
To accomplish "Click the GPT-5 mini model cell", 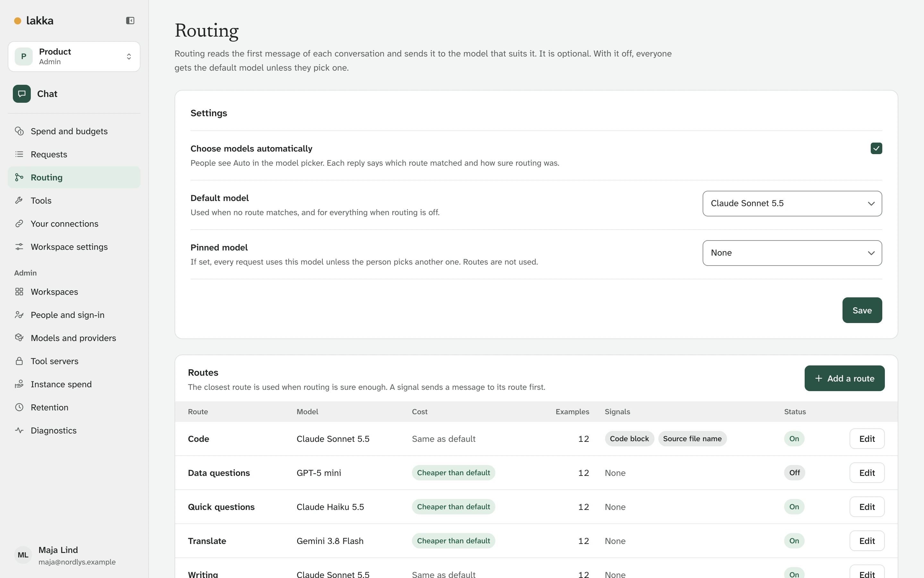I will pyautogui.click(x=319, y=473).
